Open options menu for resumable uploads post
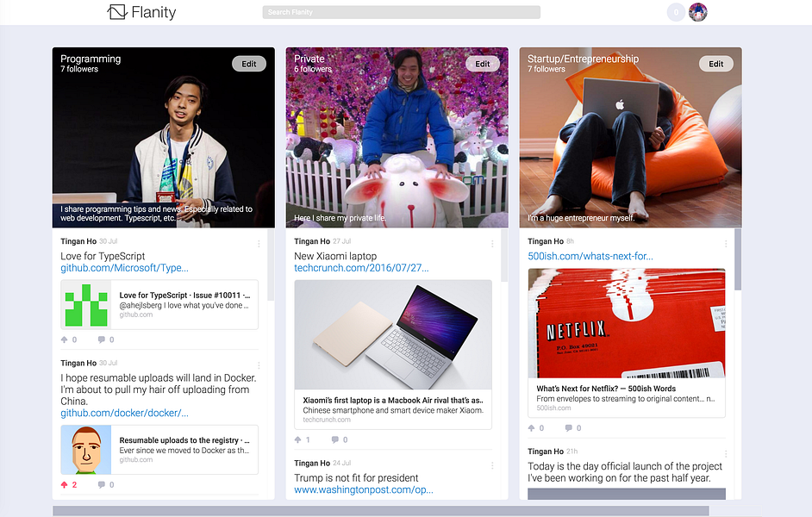Viewport: 812px width, 517px height. coord(259,365)
